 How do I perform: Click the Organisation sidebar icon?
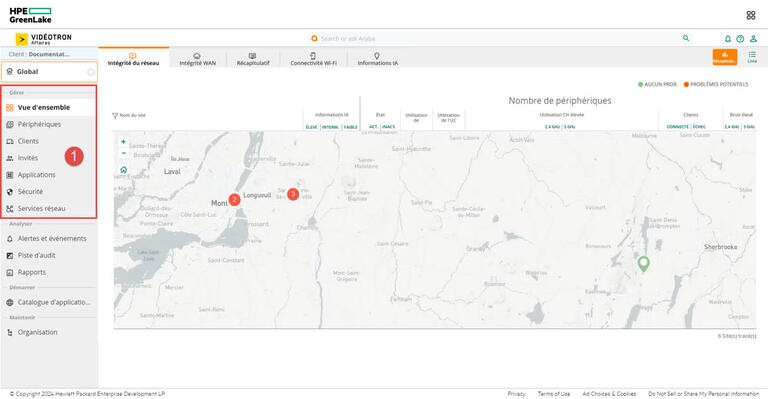point(9,332)
